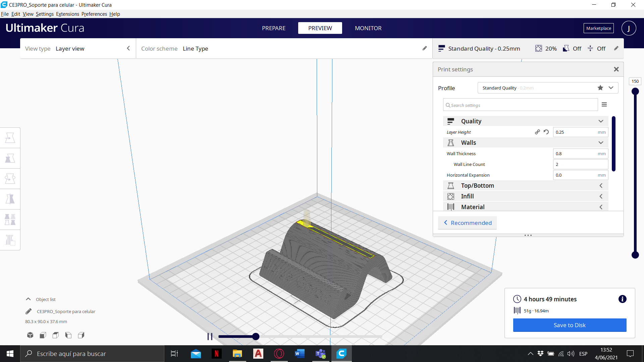The width and height of the screenshot is (644, 362).
Task: Click the Layer Height value field
Action: (x=580, y=132)
